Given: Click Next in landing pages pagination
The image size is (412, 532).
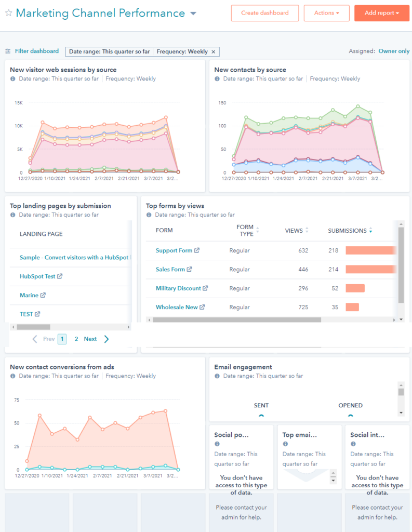Looking at the screenshot, I should [90, 339].
